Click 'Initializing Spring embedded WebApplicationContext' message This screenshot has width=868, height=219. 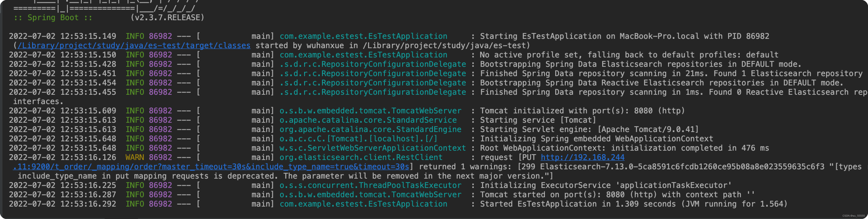[x=596, y=139]
